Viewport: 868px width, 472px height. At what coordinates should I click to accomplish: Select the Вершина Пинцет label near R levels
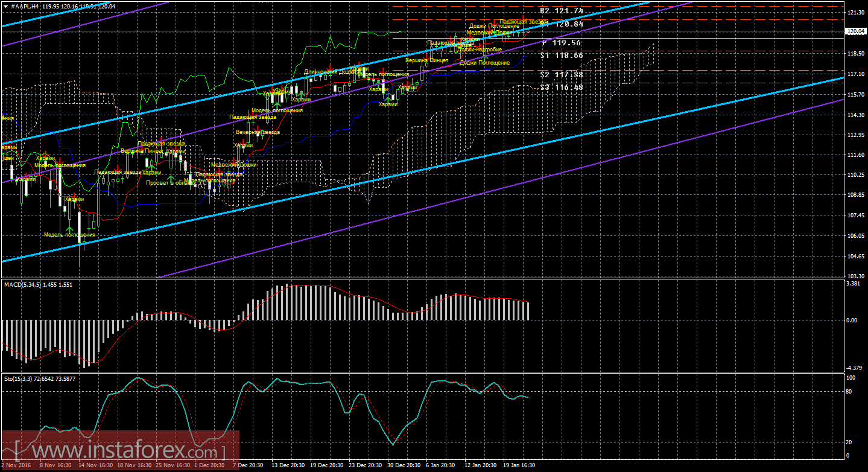(426, 60)
